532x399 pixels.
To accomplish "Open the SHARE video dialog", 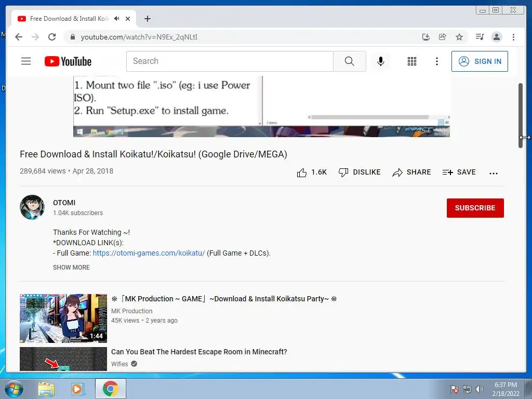I will tap(411, 172).
